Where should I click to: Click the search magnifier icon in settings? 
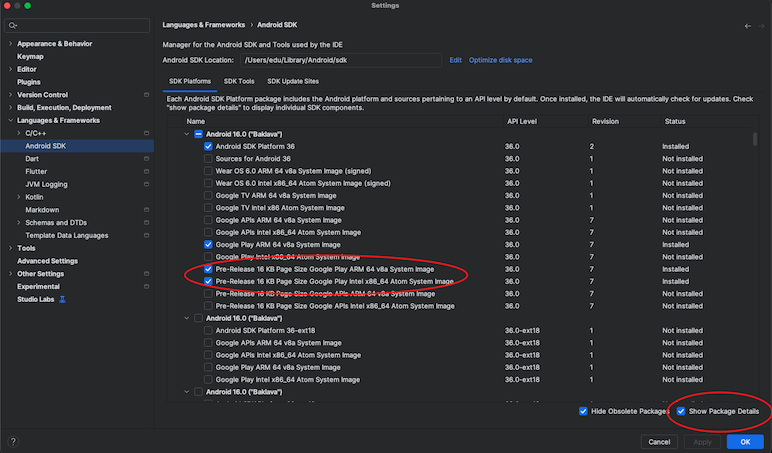pyautogui.click(x=13, y=26)
